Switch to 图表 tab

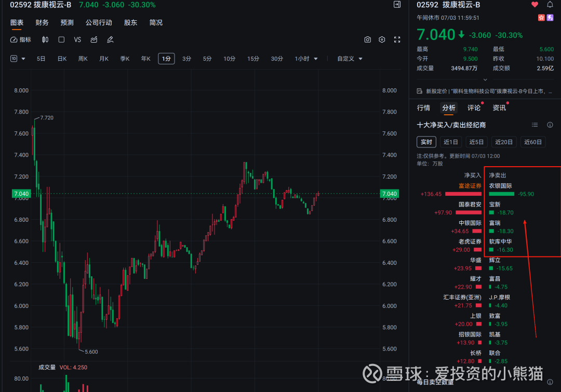(x=17, y=22)
